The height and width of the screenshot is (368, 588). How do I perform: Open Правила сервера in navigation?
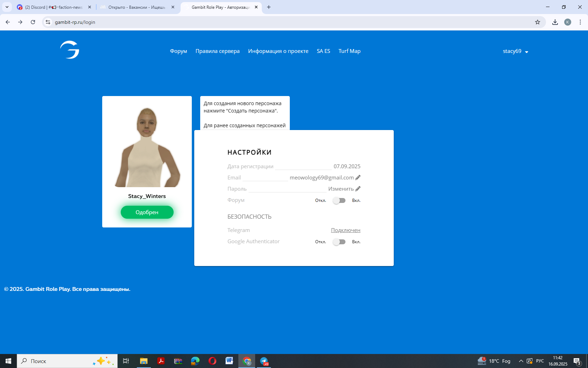(x=217, y=51)
